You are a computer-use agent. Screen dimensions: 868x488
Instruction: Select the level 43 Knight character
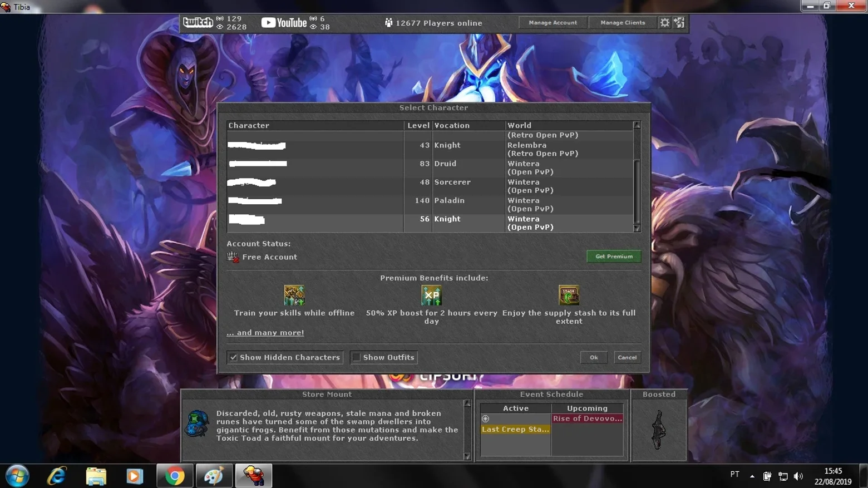tap(430, 149)
